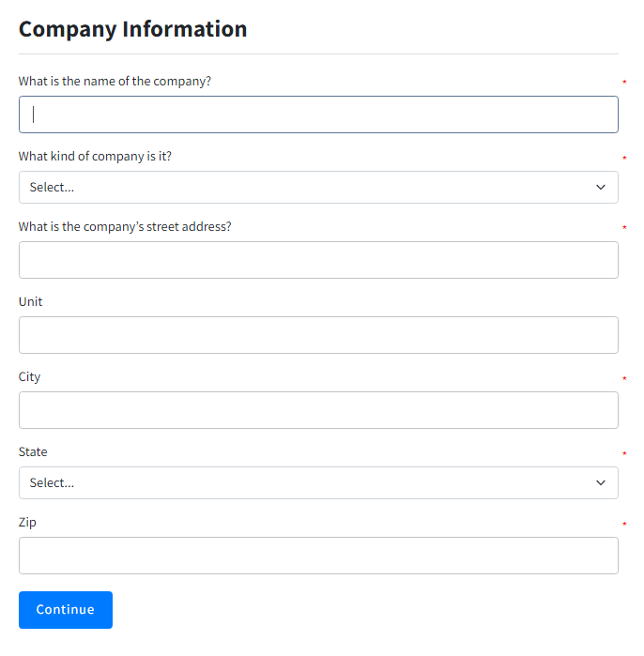This screenshot has width=644, height=656.
Task: Click into the Unit input box
Action: [318, 335]
